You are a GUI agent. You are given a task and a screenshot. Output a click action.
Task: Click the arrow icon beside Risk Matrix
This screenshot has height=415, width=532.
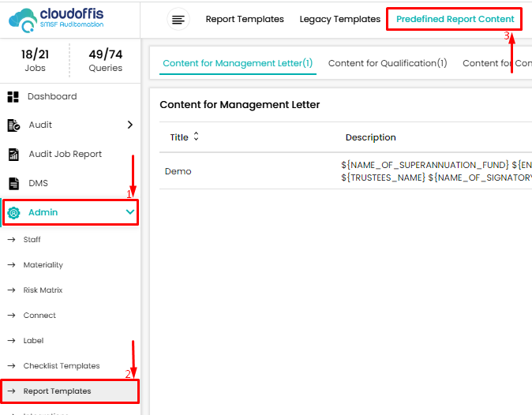(12, 290)
